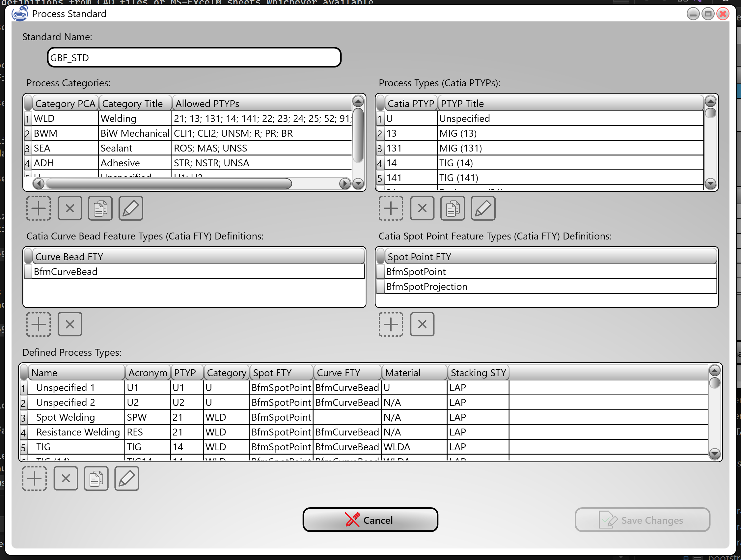Select the Spot Welding row
The height and width of the screenshot is (560, 741).
coord(364,417)
